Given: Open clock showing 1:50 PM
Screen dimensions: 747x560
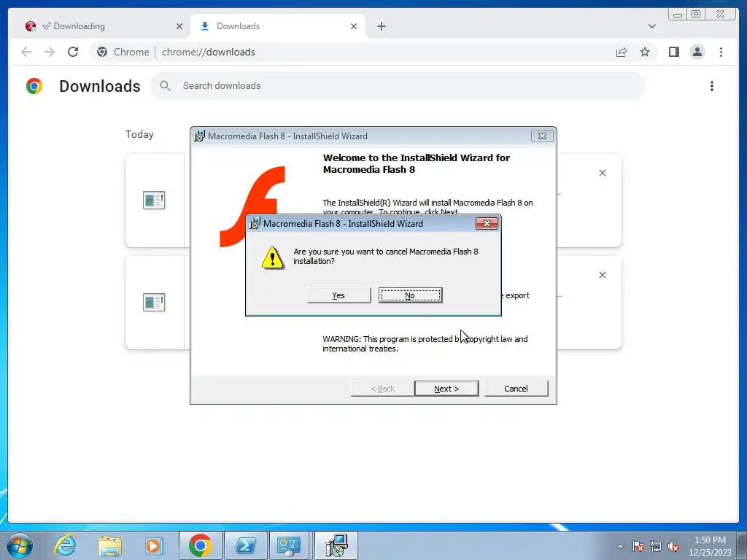Looking at the screenshot, I should point(710,545).
